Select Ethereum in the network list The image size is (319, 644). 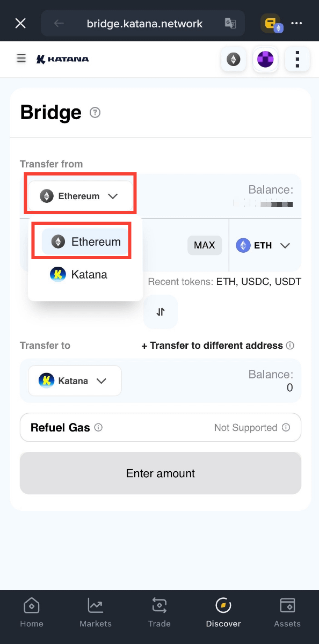(85, 241)
